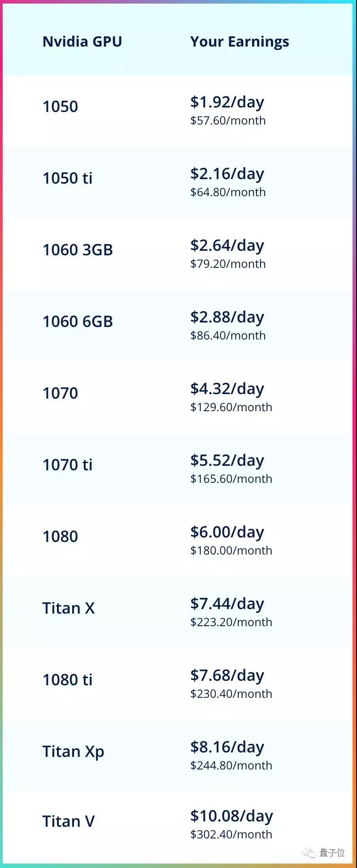The image size is (357, 868).
Task: Select the Titan Xp row label
Action: point(73,752)
